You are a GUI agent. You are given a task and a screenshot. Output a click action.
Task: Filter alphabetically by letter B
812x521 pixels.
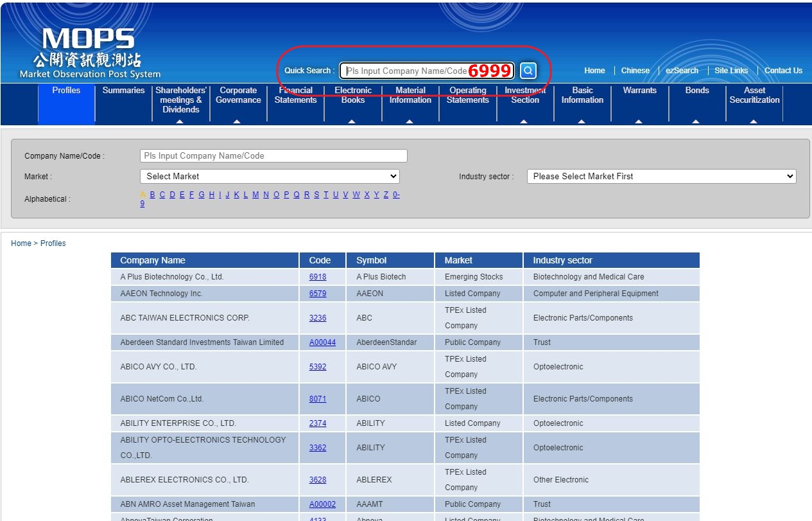(x=153, y=195)
